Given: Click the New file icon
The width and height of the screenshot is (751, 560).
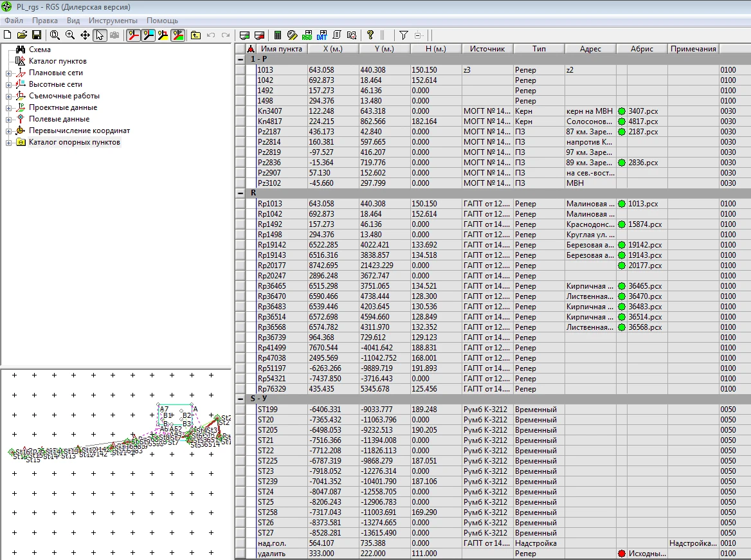Looking at the screenshot, I should click(x=8, y=35).
